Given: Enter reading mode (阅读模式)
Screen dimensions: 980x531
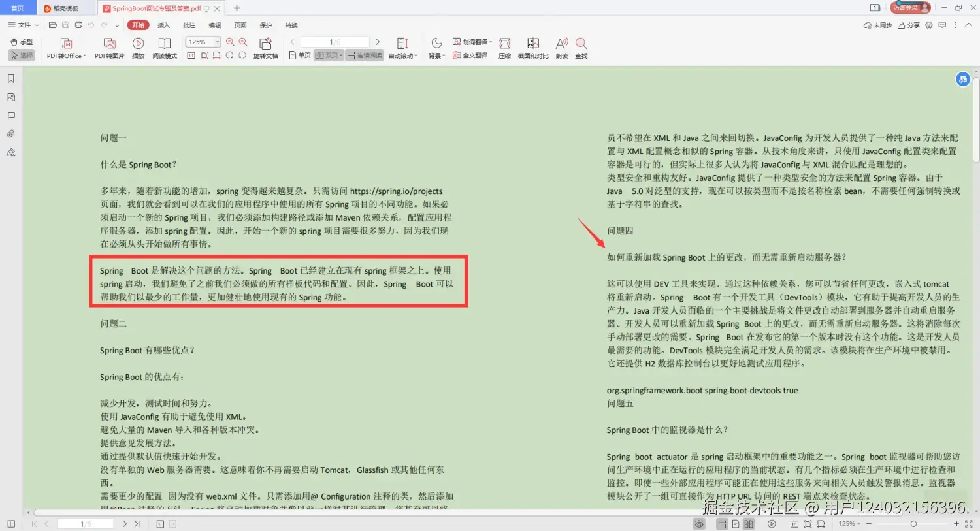Looking at the screenshot, I should coord(165,48).
